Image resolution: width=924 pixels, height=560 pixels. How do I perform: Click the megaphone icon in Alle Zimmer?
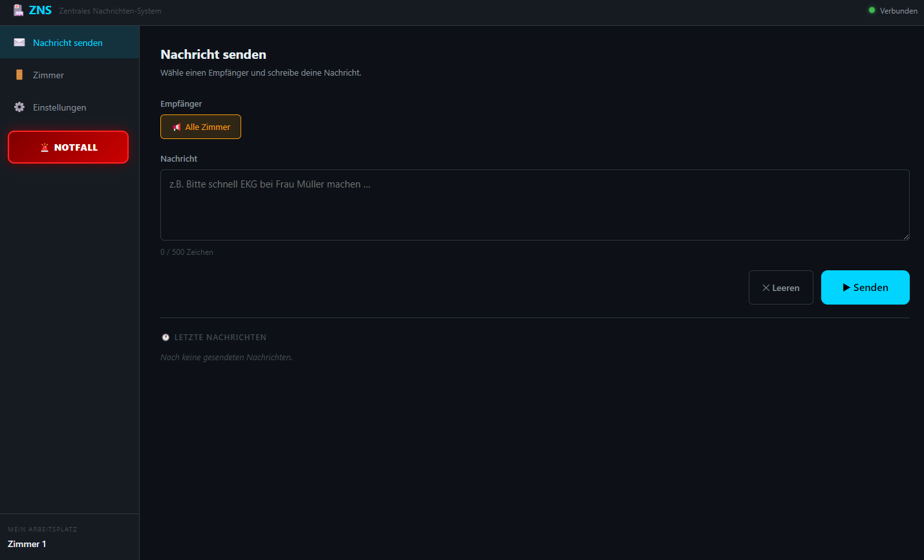pyautogui.click(x=177, y=127)
